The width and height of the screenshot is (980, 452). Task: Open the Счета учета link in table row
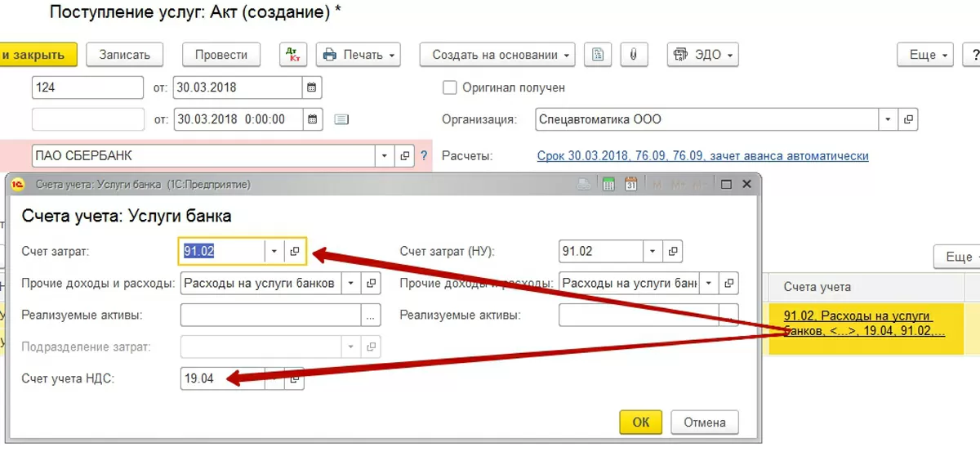(864, 324)
